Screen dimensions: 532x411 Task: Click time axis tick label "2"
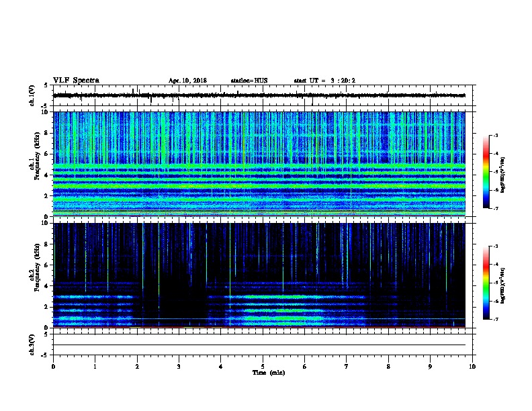click(x=137, y=367)
